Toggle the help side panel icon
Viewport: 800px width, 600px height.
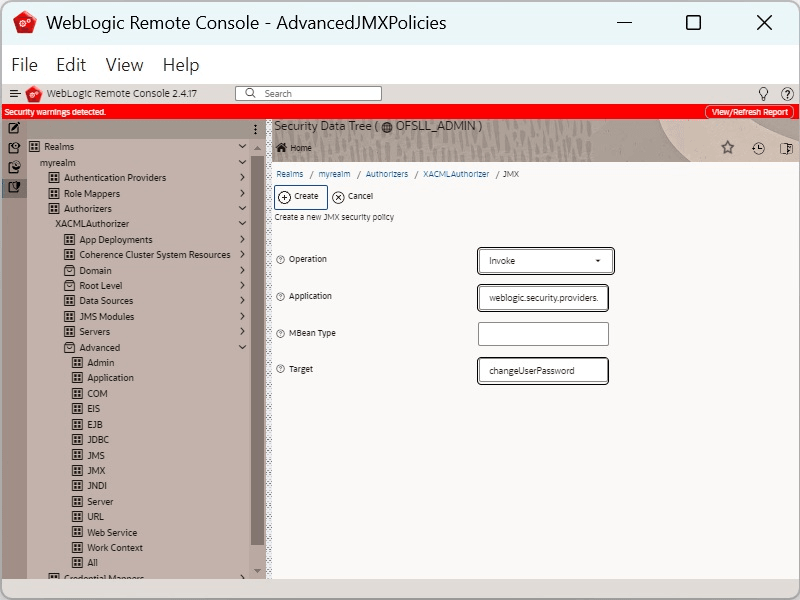(786, 148)
